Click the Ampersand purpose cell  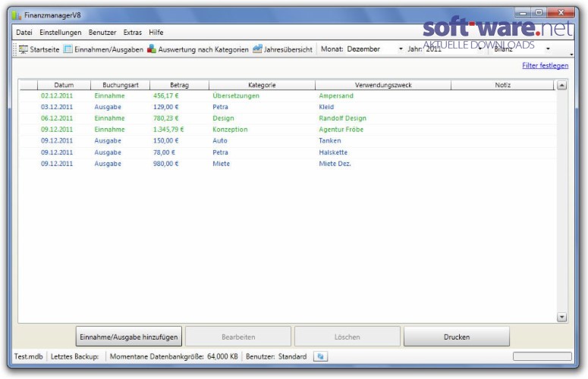[336, 96]
